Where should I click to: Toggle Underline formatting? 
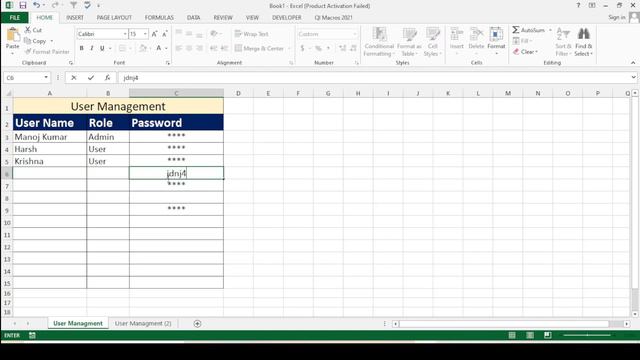point(102,48)
